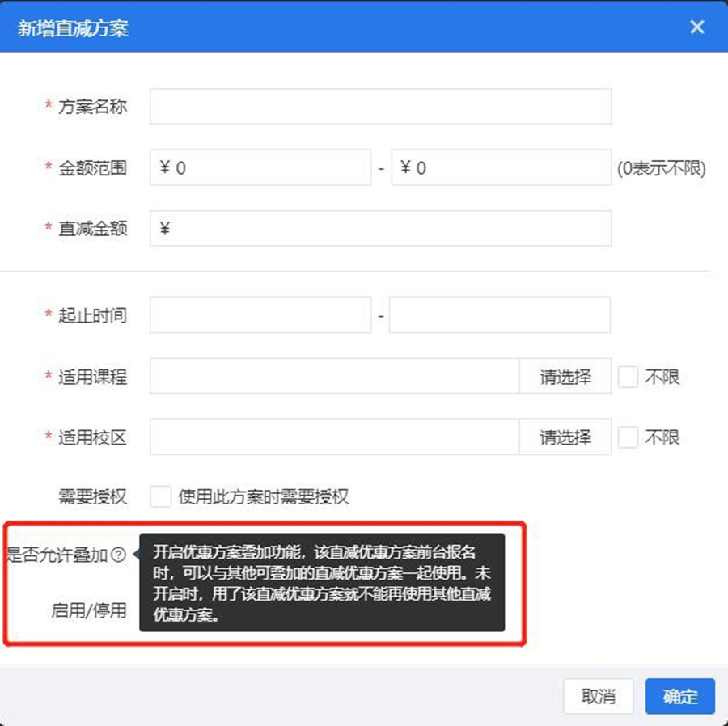The width and height of the screenshot is (728, 726).
Task: Focus the 方案名称 text field
Action: pyautogui.click(x=380, y=107)
